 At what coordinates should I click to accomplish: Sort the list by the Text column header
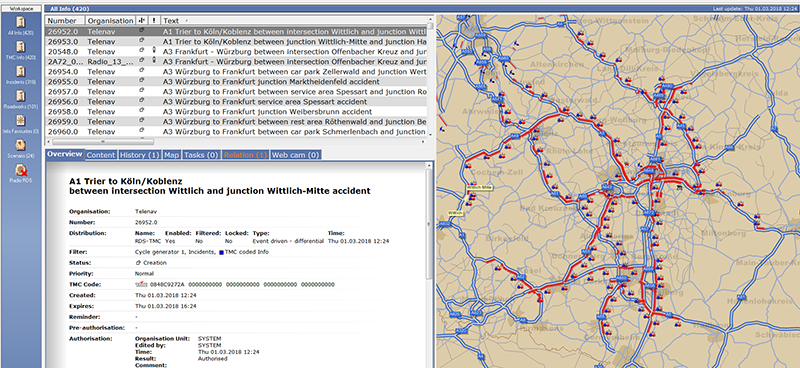point(293,21)
